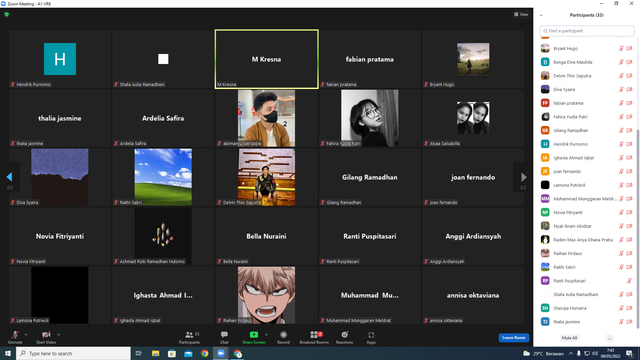This screenshot has height=360, width=640.
Task: Click Zoom icon in taskbar
Action: point(221,353)
